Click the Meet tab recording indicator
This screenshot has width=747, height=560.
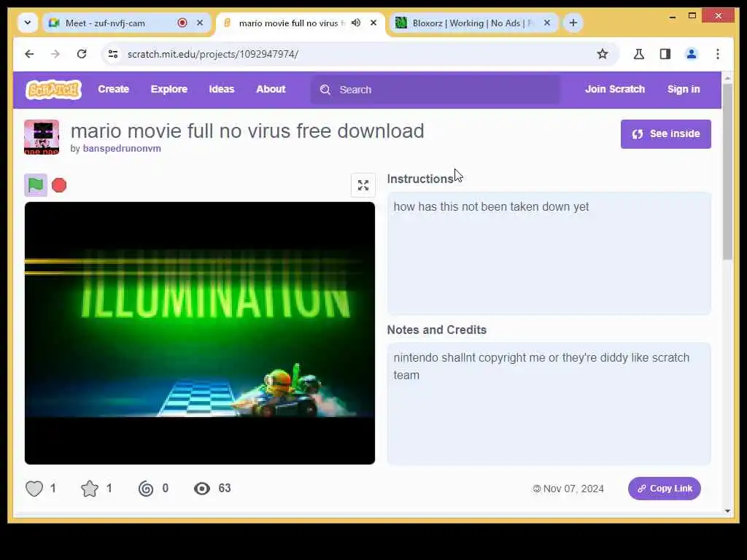click(182, 23)
